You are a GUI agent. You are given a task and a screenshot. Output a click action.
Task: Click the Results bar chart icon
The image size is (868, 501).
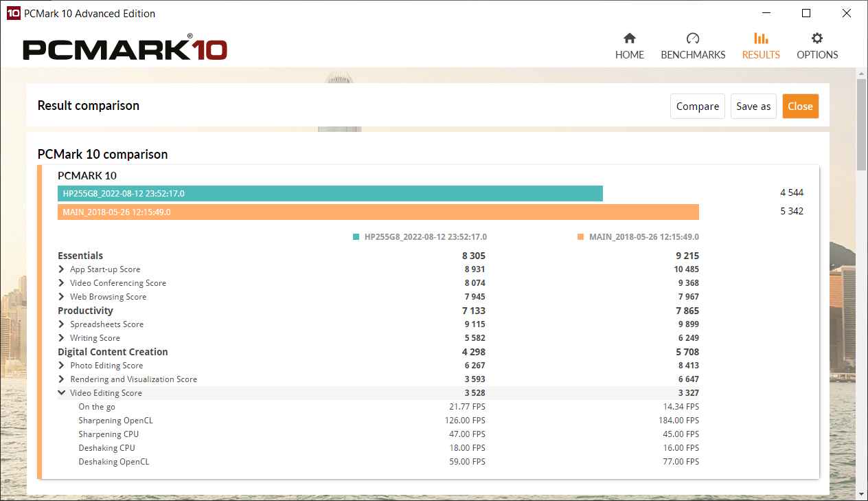(x=761, y=38)
